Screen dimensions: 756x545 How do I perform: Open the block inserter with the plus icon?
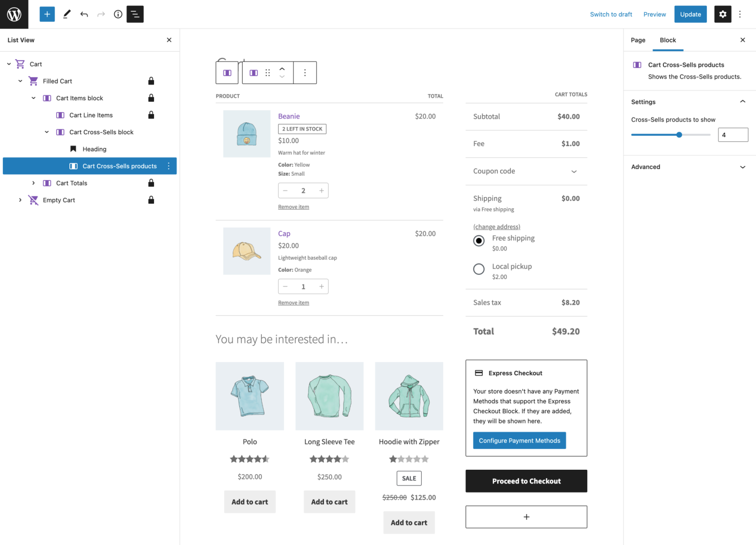[47, 14]
